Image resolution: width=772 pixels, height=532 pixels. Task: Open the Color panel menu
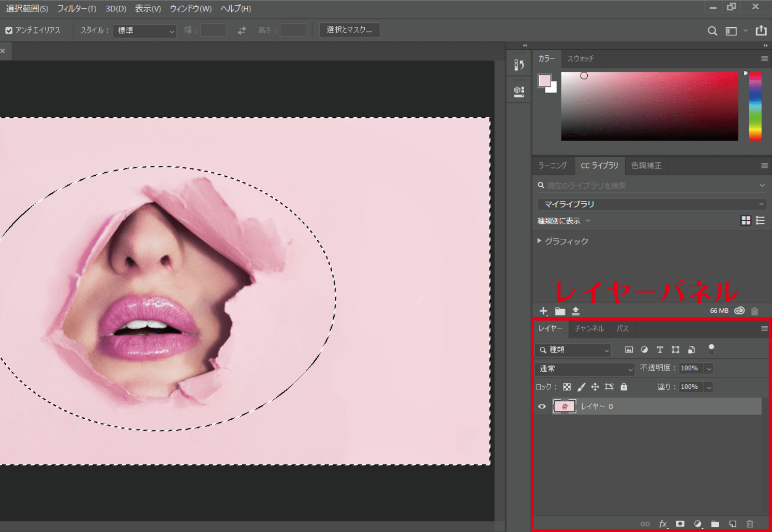(x=764, y=59)
